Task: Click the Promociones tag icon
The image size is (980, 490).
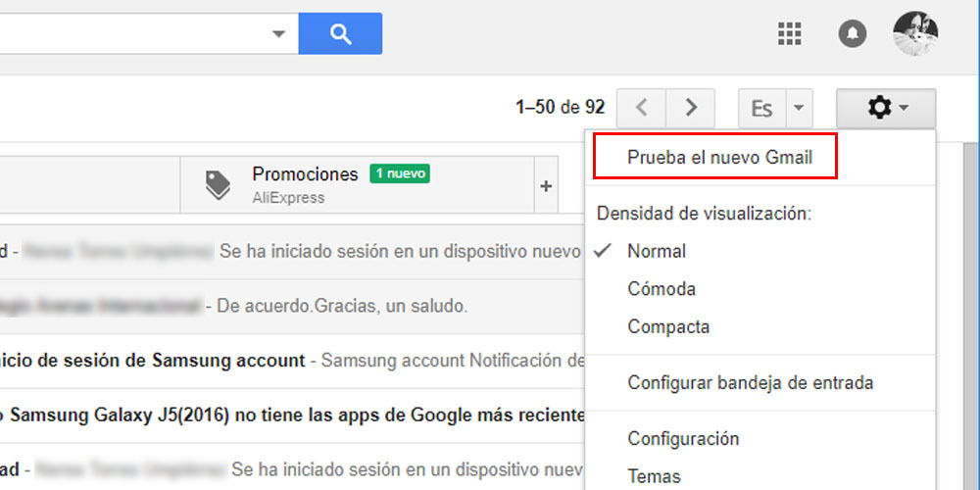Action: coord(218,185)
